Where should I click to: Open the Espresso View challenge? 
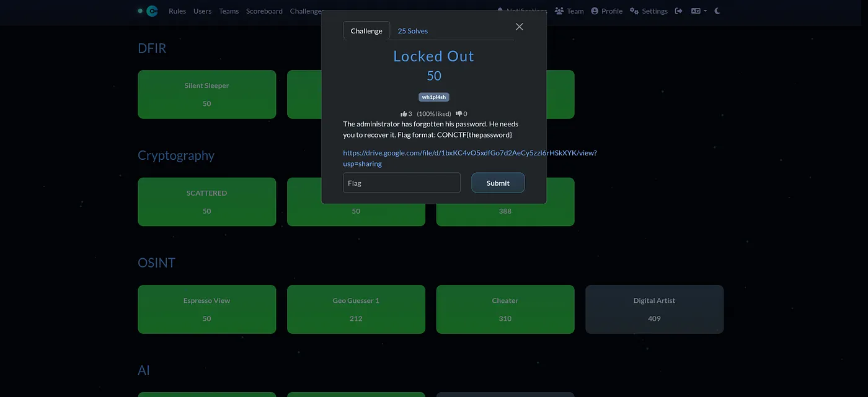coord(207,309)
